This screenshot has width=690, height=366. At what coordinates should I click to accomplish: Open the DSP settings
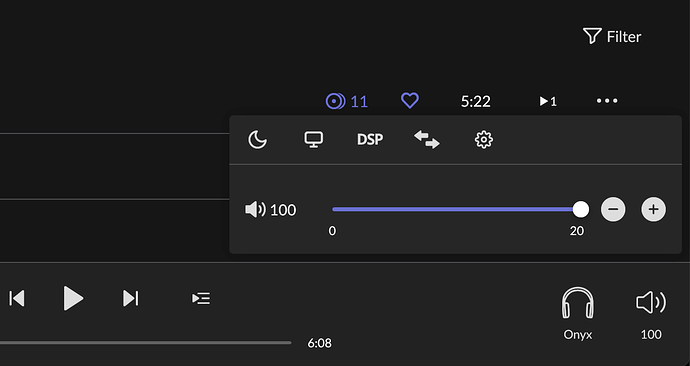370,139
